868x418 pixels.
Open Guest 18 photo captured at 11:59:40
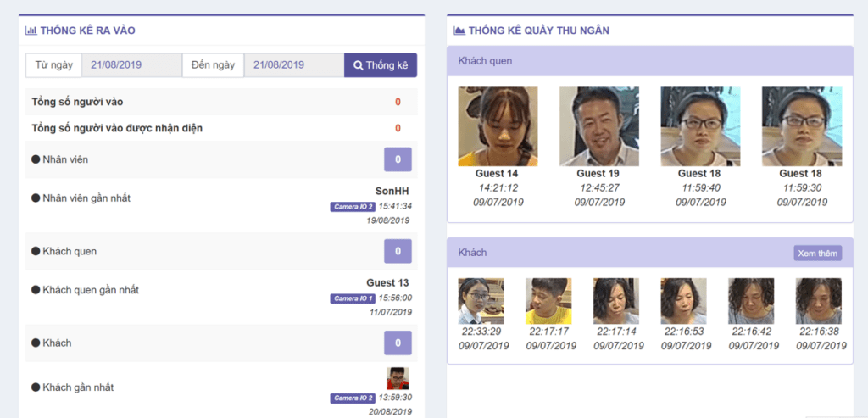pyautogui.click(x=700, y=126)
